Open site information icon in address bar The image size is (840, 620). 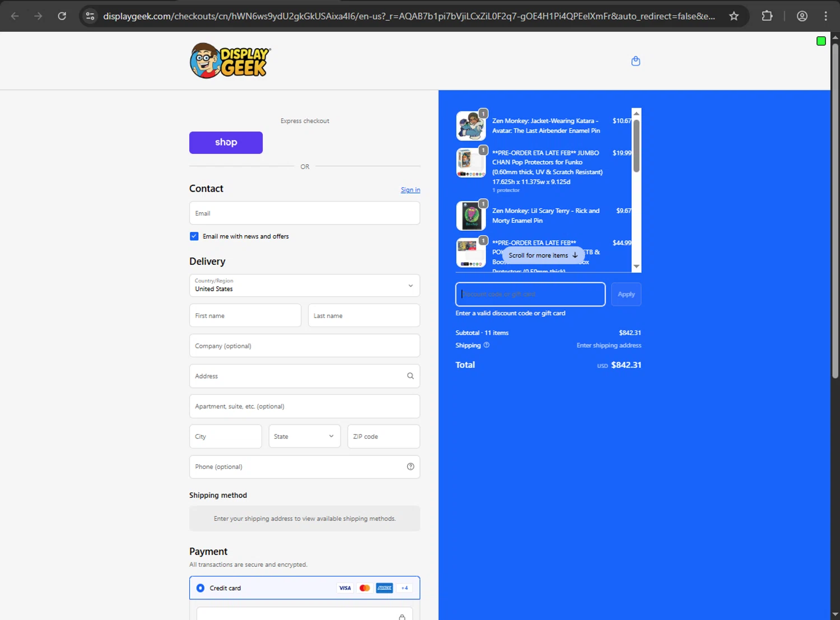90,16
